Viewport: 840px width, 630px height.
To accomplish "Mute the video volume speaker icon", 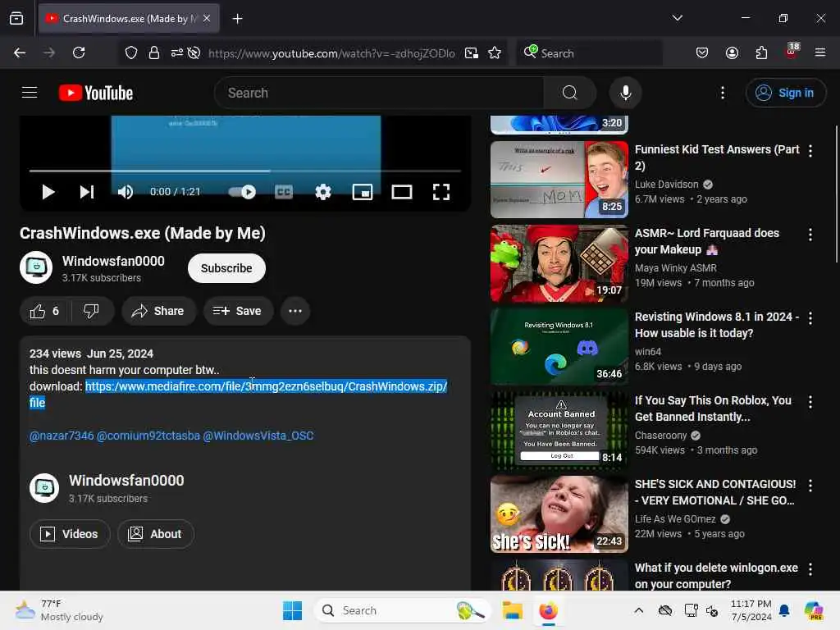I will click(x=126, y=192).
